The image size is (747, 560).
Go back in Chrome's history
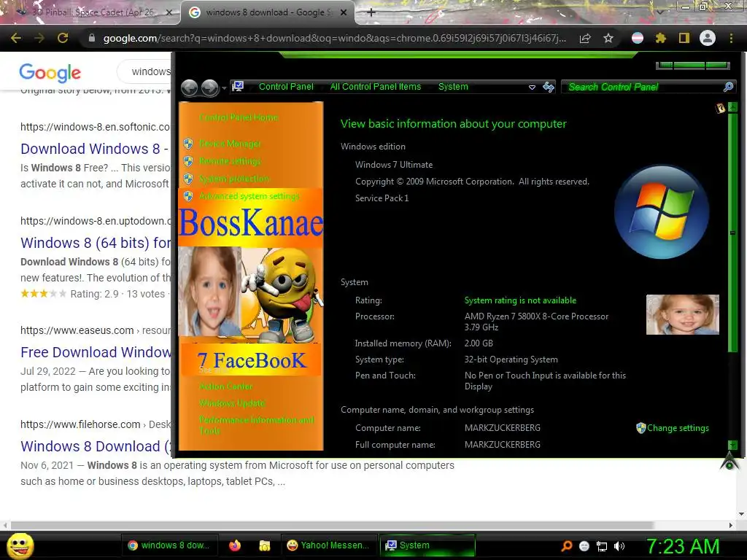pos(16,38)
